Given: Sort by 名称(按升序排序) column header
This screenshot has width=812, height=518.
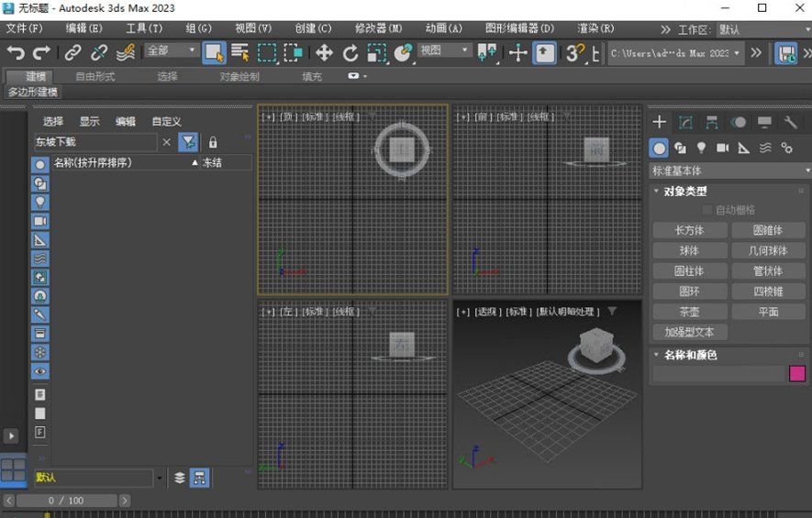Looking at the screenshot, I should (127, 163).
